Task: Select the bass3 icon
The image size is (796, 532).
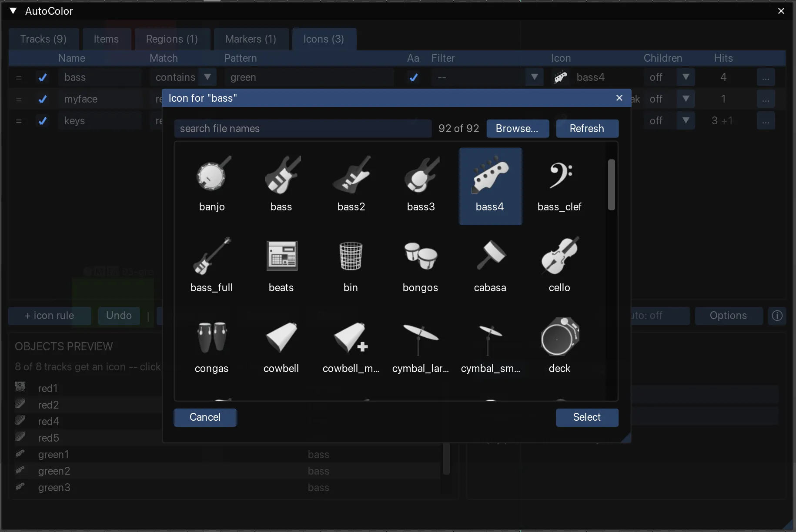Action: click(421, 186)
